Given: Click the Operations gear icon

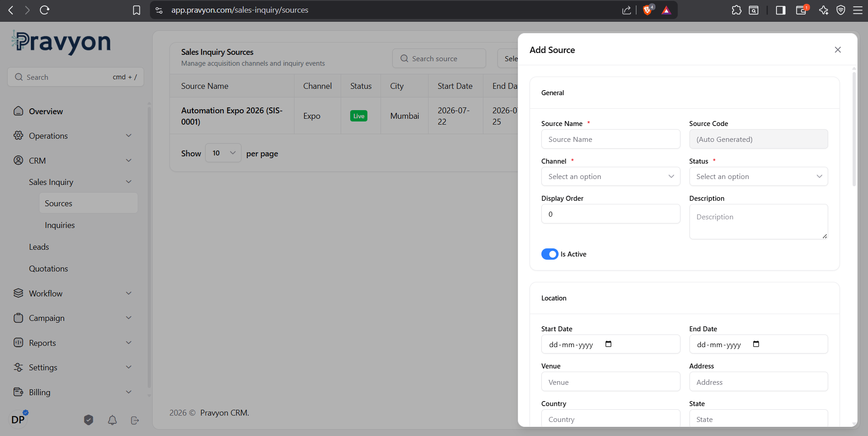Looking at the screenshot, I should [x=18, y=136].
